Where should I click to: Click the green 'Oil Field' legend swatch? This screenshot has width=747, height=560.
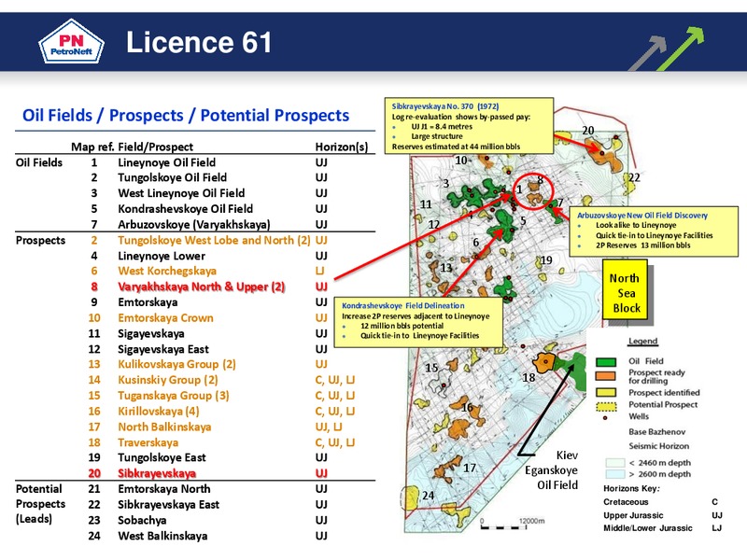click(x=605, y=362)
